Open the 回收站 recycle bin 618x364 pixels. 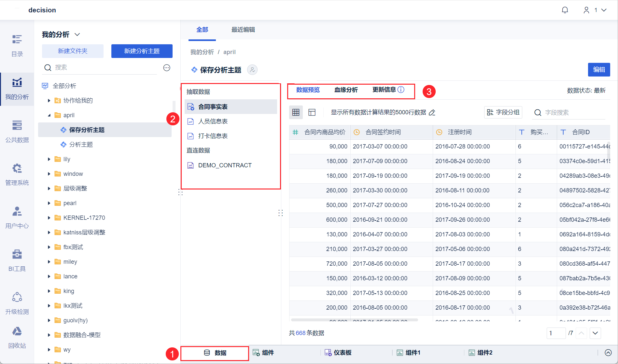click(x=17, y=338)
